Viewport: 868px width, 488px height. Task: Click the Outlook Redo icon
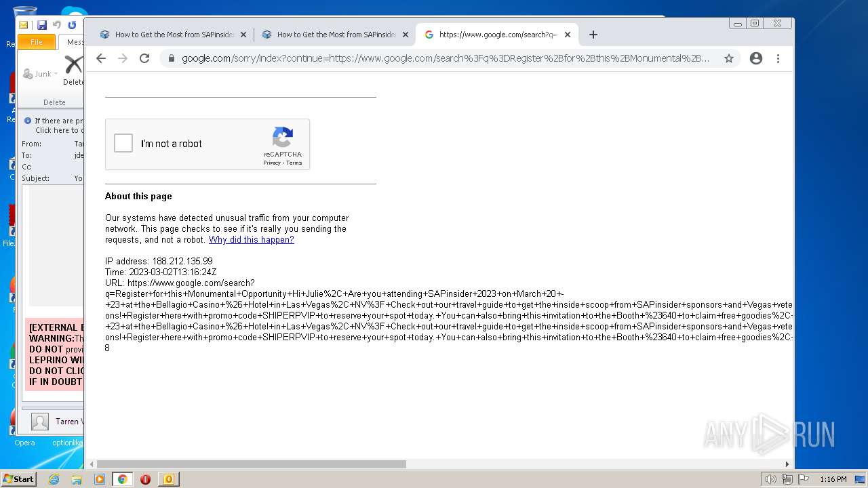[x=72, y=25]
